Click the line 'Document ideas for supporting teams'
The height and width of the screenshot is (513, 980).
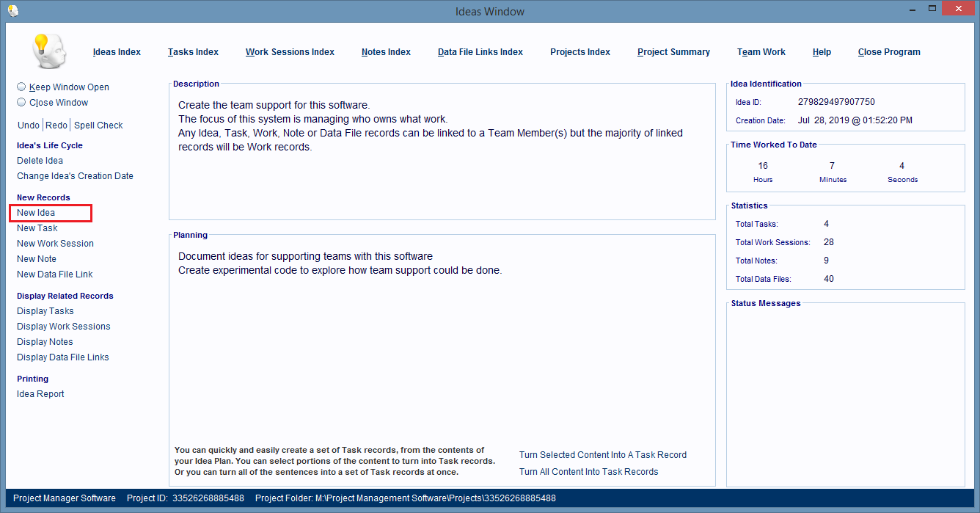(306, 256)
